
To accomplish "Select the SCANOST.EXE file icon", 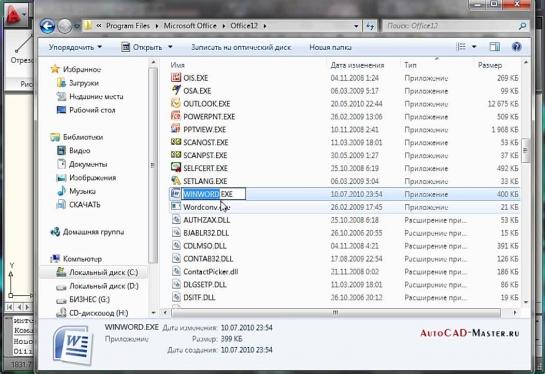I will pos(176,142).
